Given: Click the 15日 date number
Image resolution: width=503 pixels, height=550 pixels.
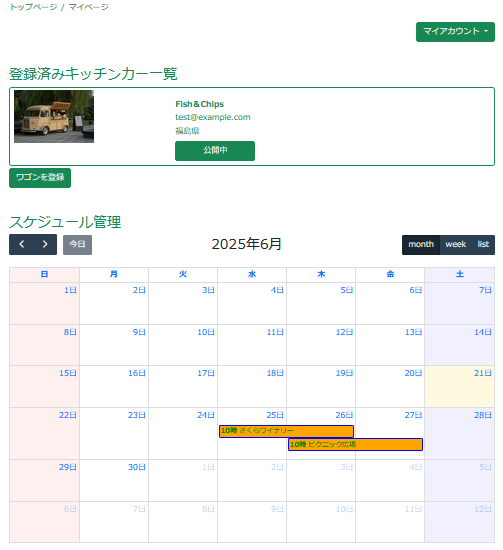Looking at the screenshot, I should 68,373.
